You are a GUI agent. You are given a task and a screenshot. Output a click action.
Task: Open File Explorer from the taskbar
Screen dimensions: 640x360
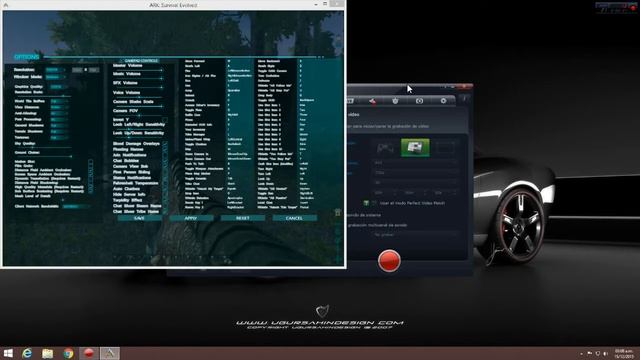point(48,353)
